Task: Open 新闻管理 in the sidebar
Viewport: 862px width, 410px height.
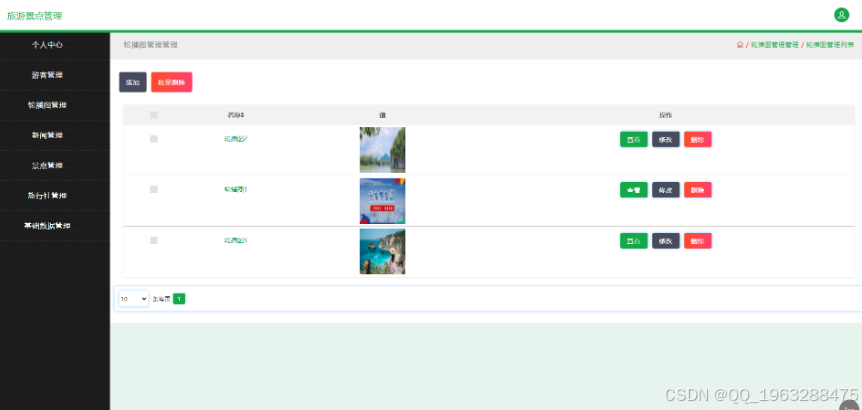Action: [x=47, y=135]
